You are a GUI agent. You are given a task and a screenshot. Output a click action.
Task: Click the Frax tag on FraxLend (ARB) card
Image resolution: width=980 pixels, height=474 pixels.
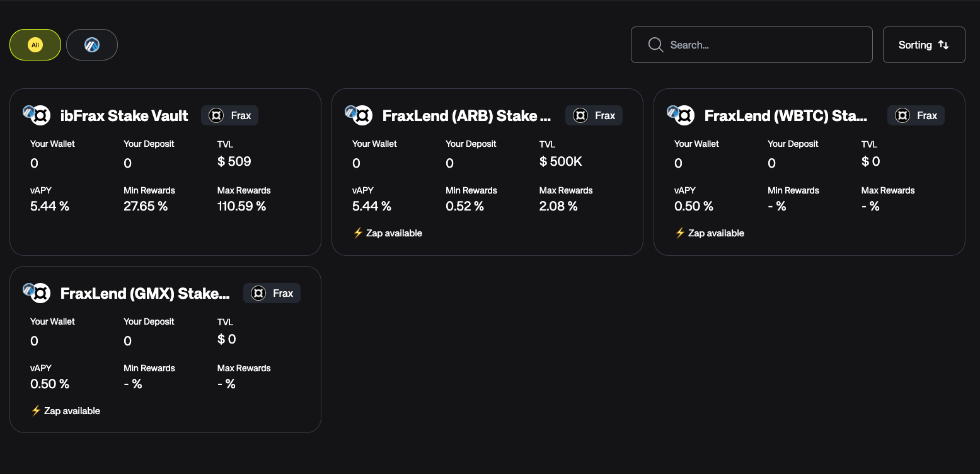click(x=594, y=115)
